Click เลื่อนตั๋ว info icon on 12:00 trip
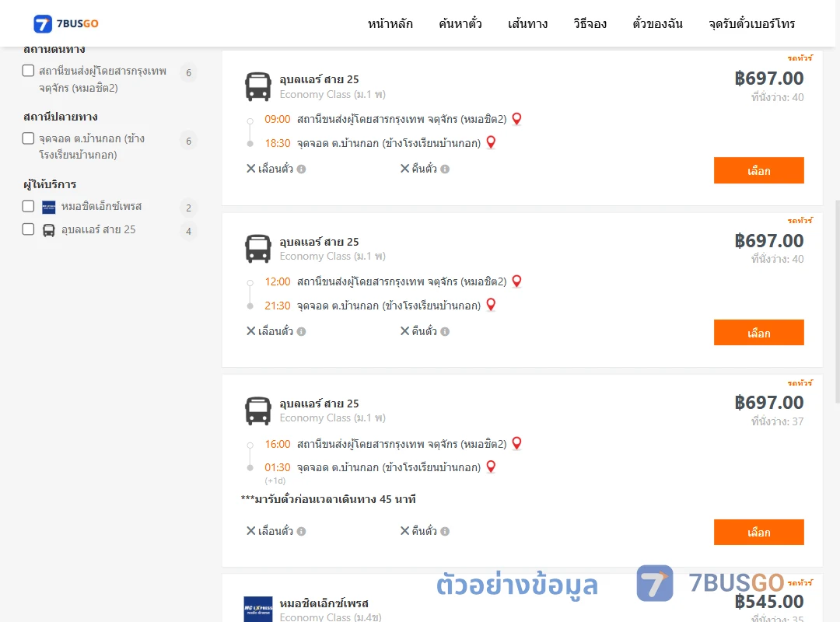Image resolution: width=840 pixels, height=622 pixels. click(x=302, y=332)
